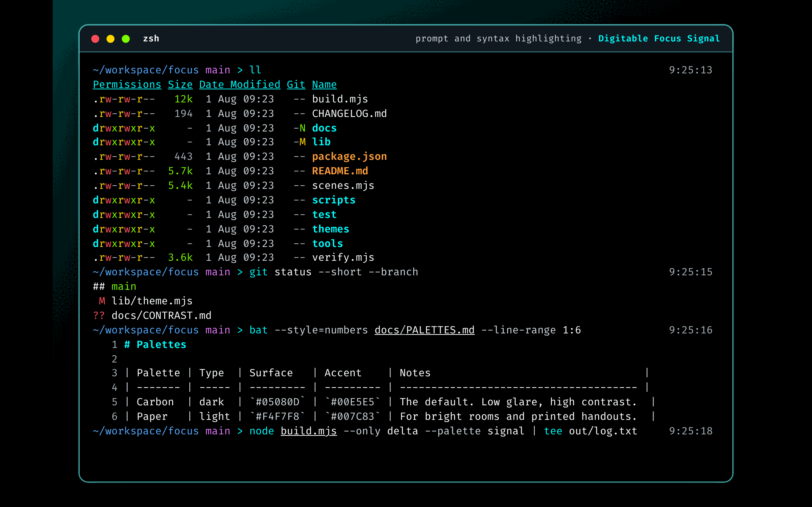Select the CHANGELOG.md file name
The height and width of the screenshot is (507, 812).
[x=349, y=114]
